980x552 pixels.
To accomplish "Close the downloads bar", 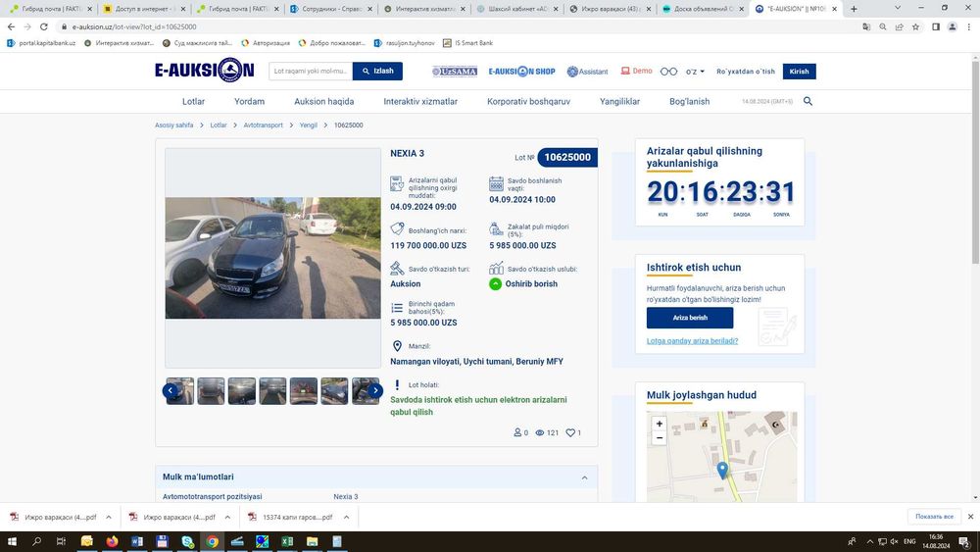I will click(x=970, y=517).
